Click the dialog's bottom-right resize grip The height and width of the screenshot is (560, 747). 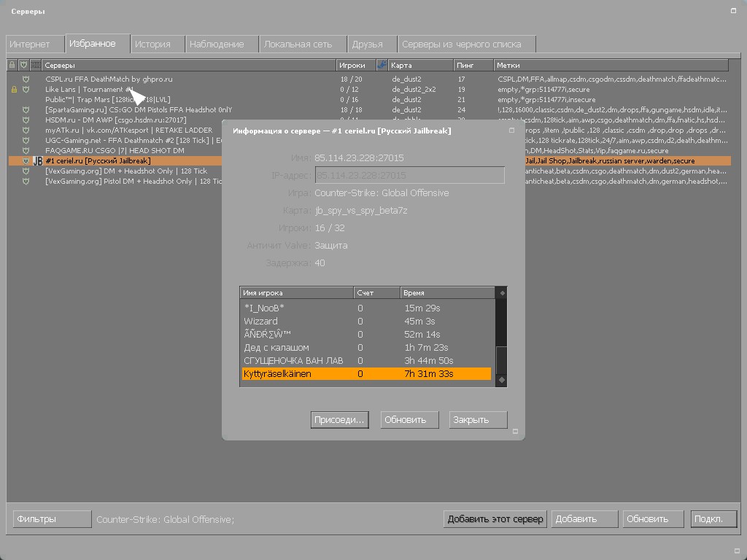pyautogui.click(x=515, y=432)
